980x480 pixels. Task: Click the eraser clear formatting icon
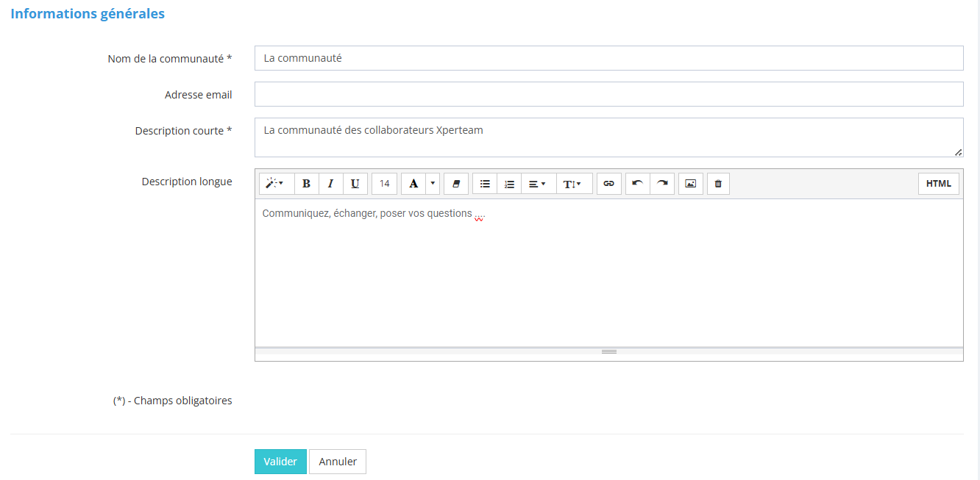[456, 184]
